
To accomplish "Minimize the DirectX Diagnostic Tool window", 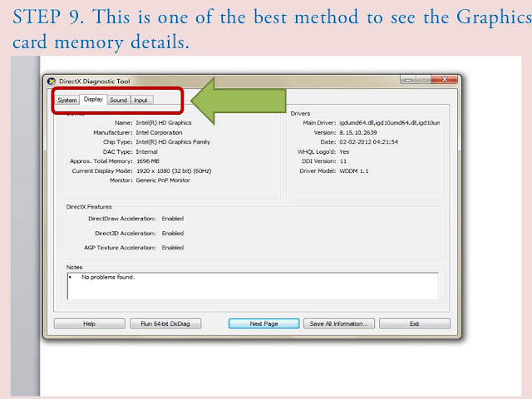I will pos(408,80).
